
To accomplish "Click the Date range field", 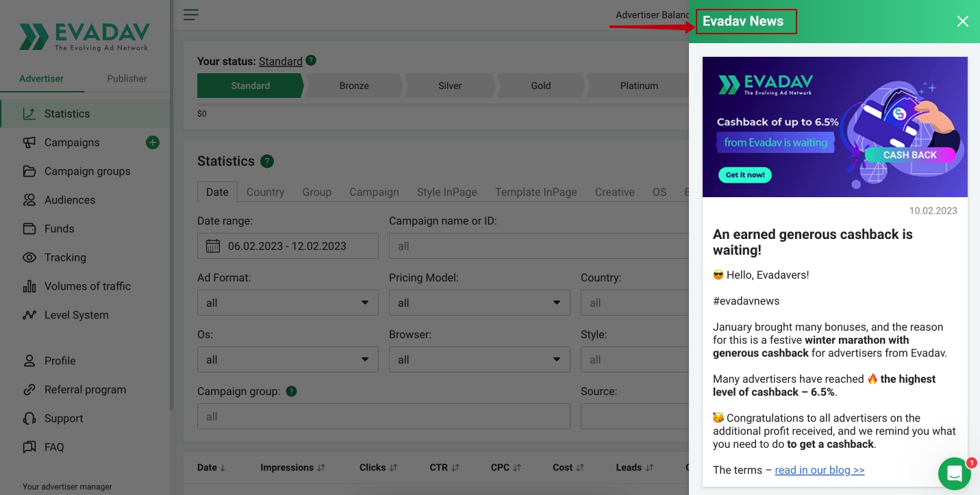I will 288,246.
